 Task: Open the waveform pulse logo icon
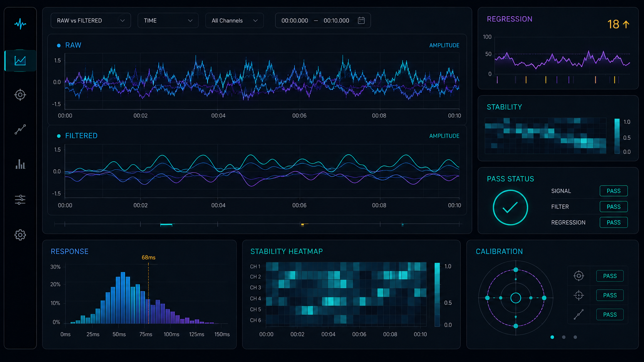click(x=20, y=24)
